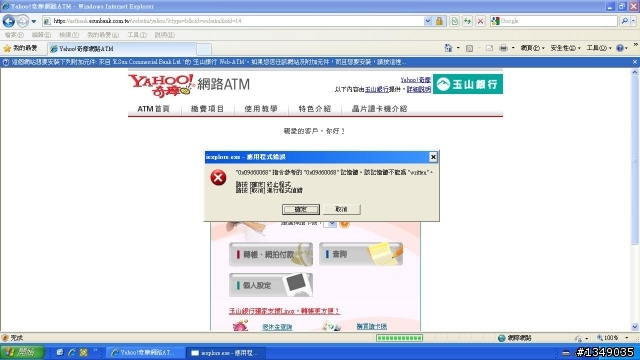Image resolution: width=640 pixels, height=360 pixels.
Task: Click the Print icon in command bar
Action: tap(503, 48)
